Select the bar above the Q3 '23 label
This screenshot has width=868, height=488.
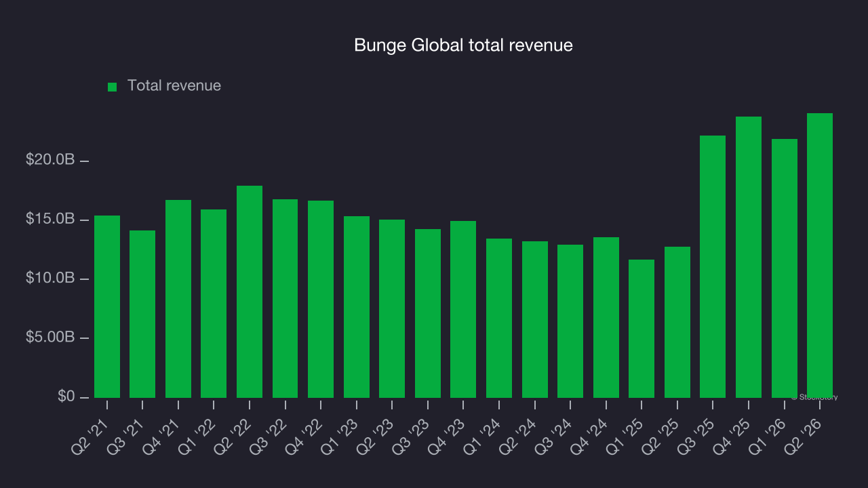(x=428, y=313)
